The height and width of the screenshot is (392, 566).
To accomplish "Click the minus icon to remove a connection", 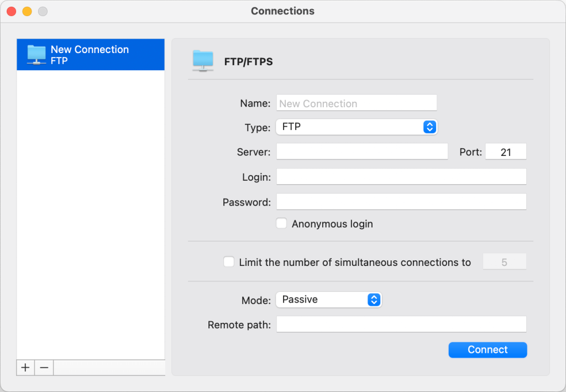I will tap(44, 367).
